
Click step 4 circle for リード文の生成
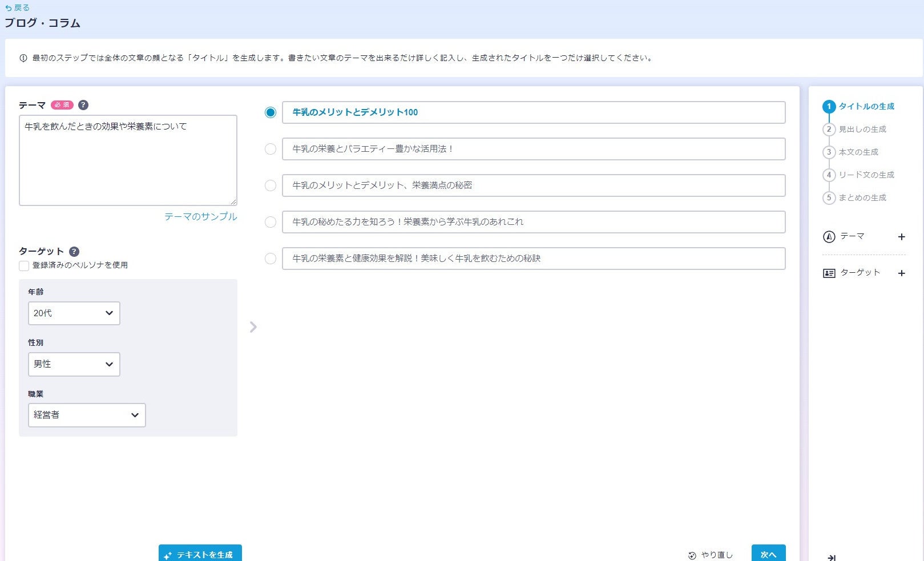pyautogui.click(x=829, y=175)
